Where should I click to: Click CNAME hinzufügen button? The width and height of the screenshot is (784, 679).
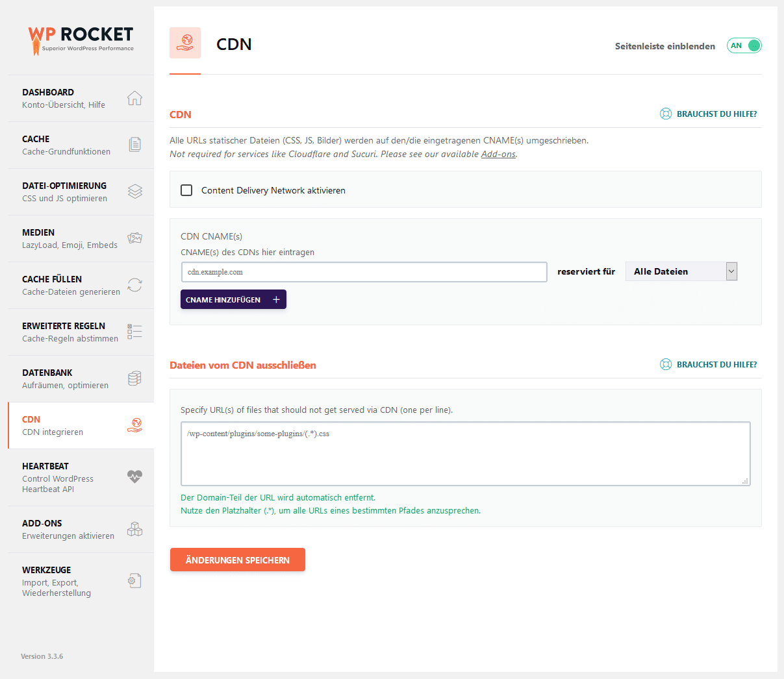coord(233,299)
